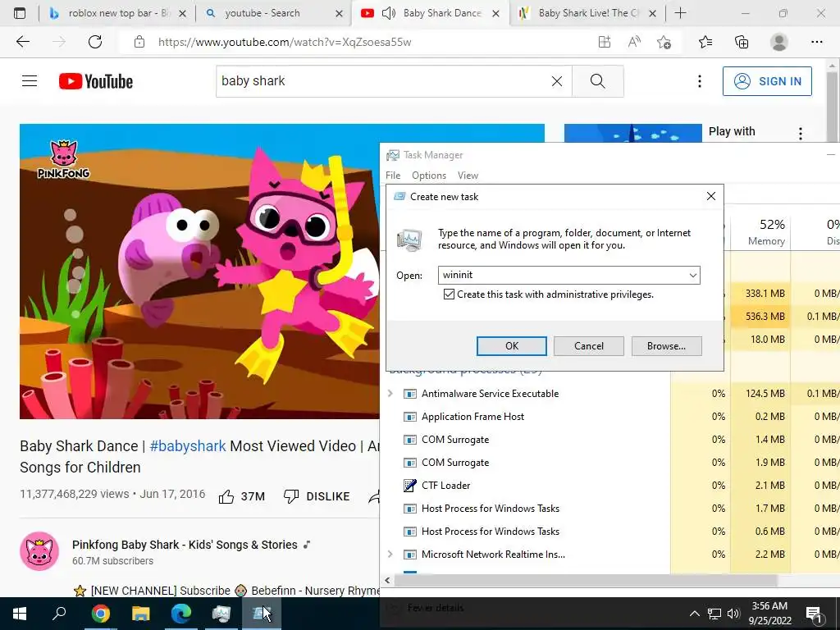This screenshot has width=840, height=630.
Task: Open a new browser tab plus button
Action: point(680,13)
